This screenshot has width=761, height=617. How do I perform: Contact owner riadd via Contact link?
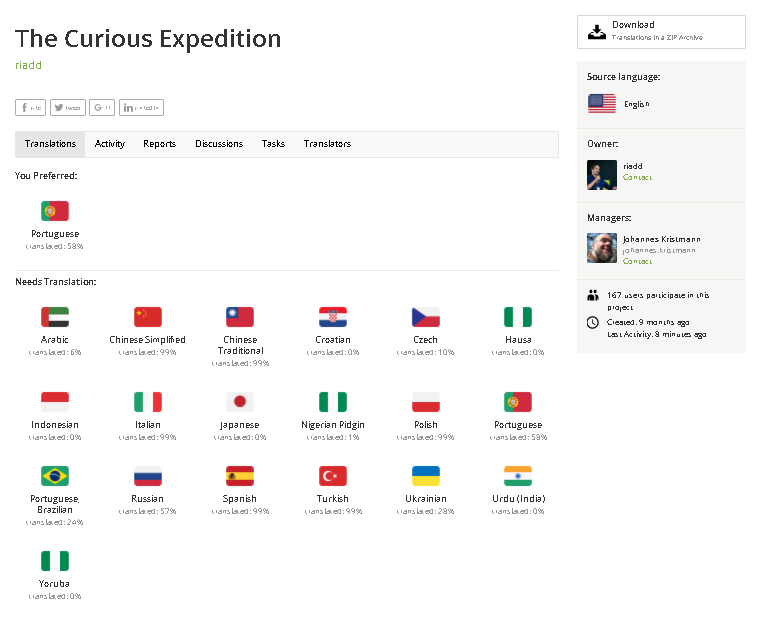[x=637, y=177]
